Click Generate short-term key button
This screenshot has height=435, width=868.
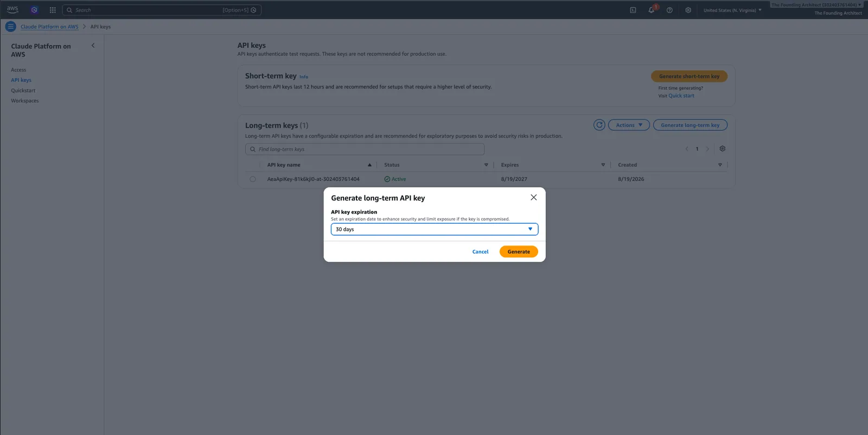[689, 77]
